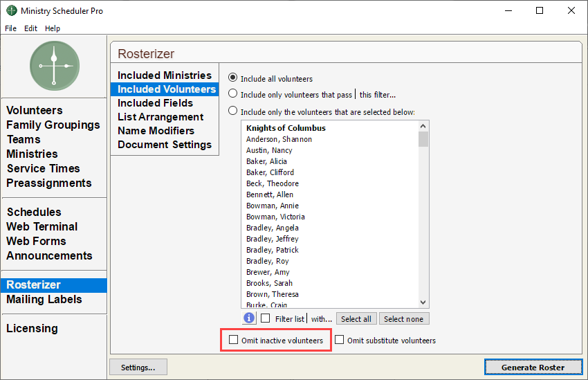The image size is (588, 380).
Task: Select Include only the volunteers selected below
Action: [233, 111]
